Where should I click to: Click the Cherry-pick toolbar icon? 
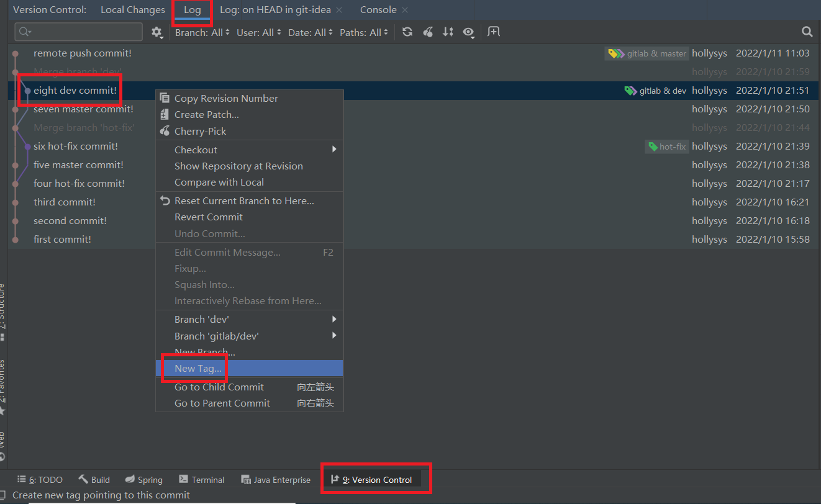(428, 32)
